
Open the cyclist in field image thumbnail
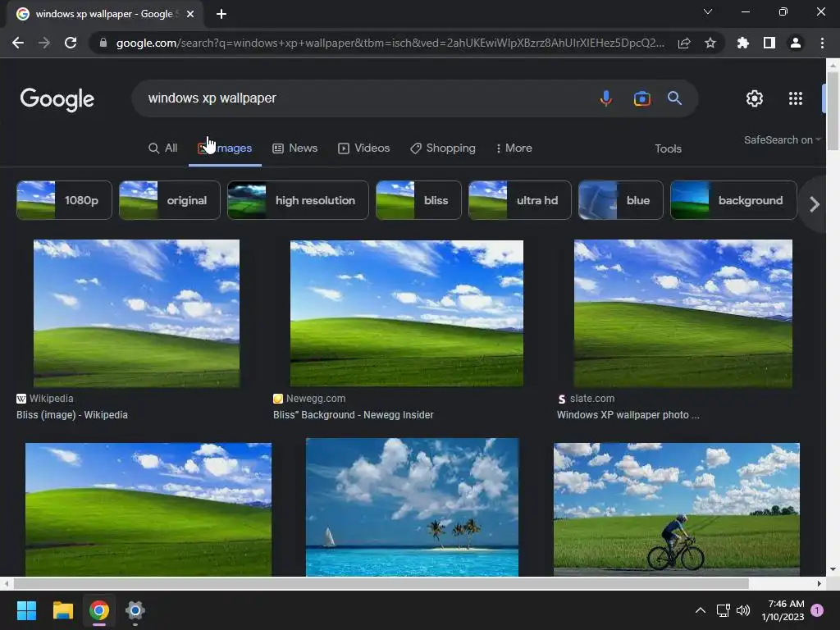(x=677, y=509)
